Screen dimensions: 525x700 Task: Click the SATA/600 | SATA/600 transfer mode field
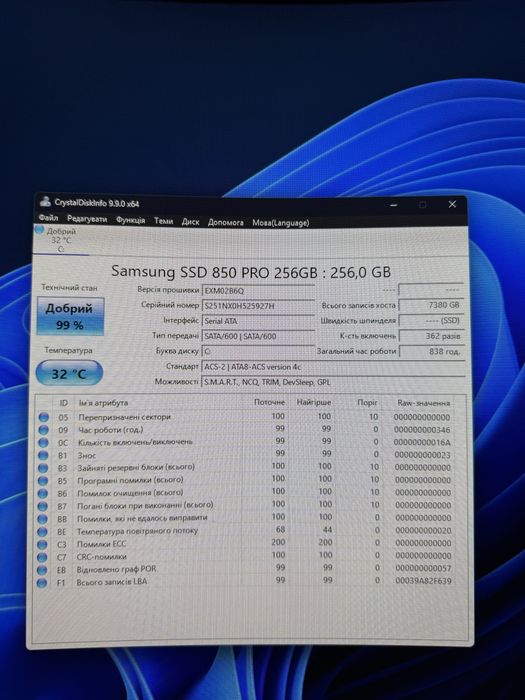[258, 337]
